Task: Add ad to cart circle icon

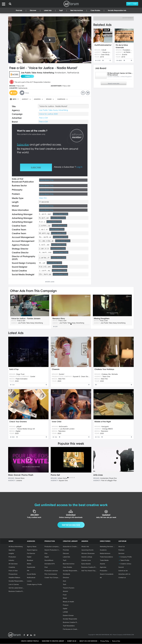Action: (88, 93)
